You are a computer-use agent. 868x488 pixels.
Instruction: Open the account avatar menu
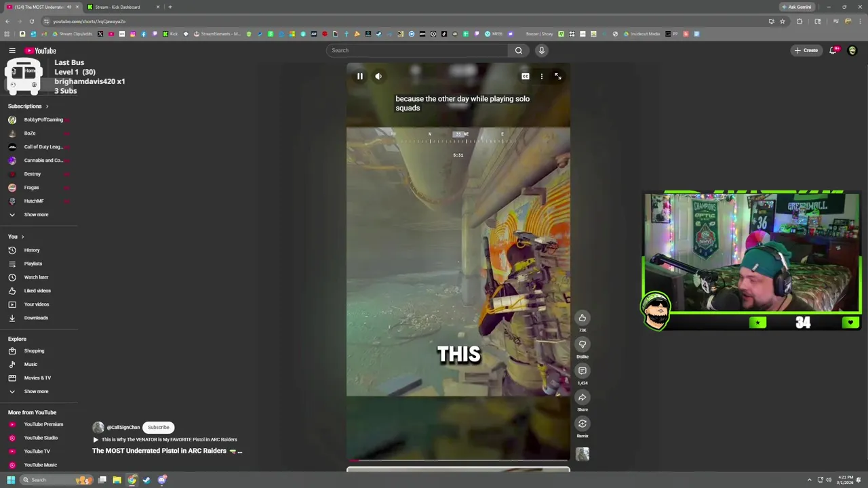click(x=852, y=50)
